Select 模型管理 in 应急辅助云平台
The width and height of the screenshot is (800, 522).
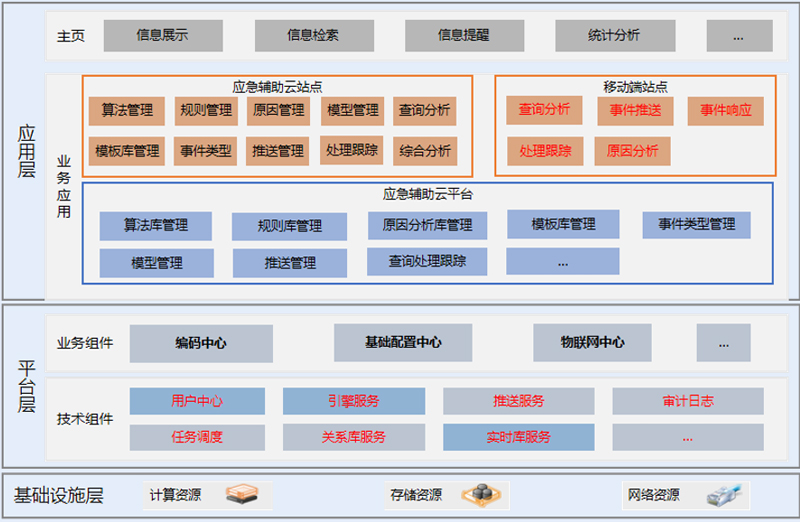(157, 263)
